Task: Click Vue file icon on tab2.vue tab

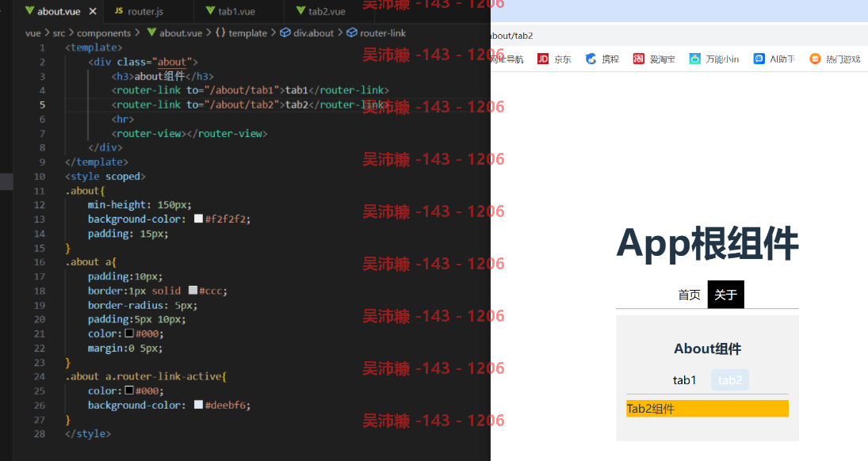Action: (300, 10)
